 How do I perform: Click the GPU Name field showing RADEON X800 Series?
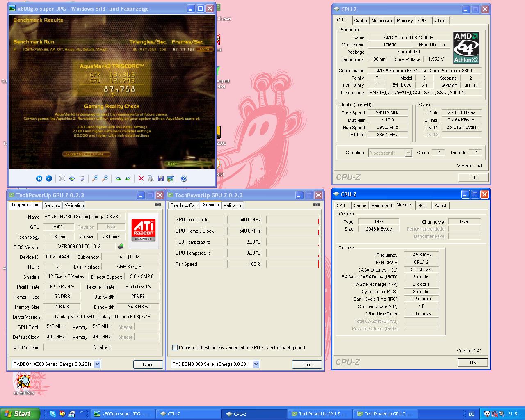(84, 217)
